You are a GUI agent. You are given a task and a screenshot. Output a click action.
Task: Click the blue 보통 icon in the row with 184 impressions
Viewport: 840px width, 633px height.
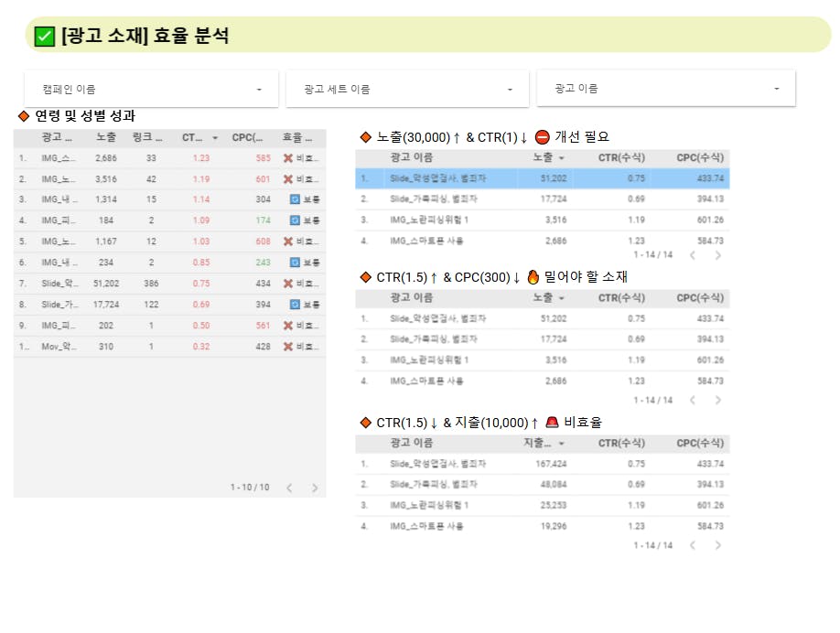[x=295, y=220]
